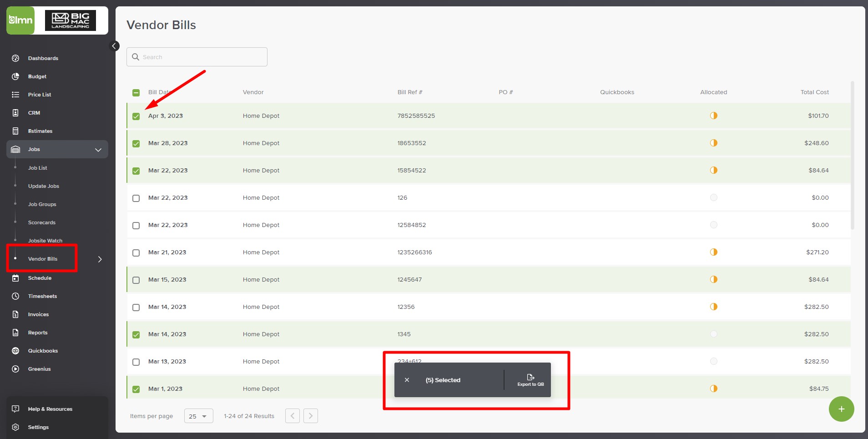Go to next results page
868x439 pixels.
(311, 416)
